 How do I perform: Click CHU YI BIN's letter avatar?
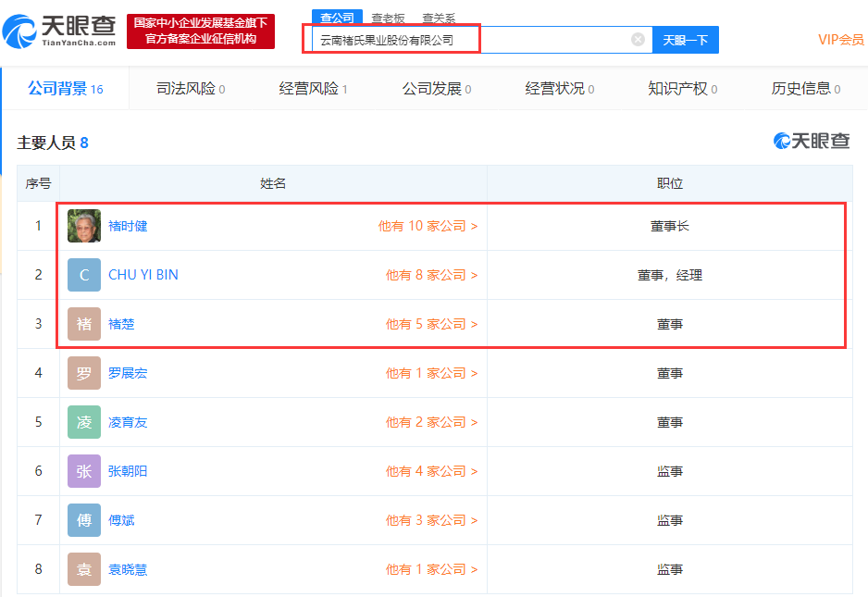point(83,274)
